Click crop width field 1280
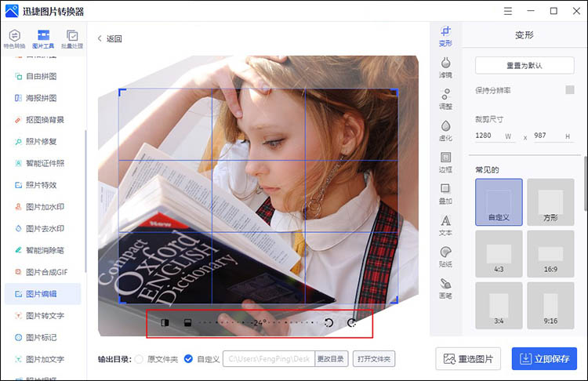This screenshot has width=588, height=381. click(494, 136)
